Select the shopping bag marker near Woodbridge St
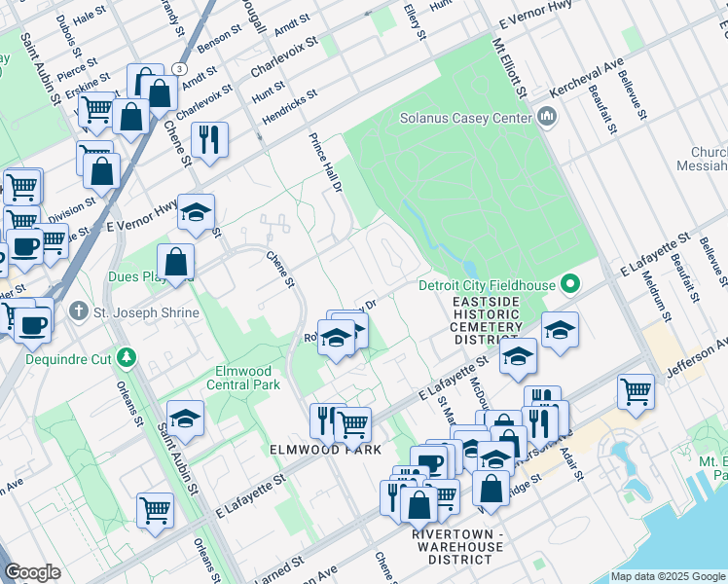The width and height of the screenshot is (728, 584). [x=491, y=491]
